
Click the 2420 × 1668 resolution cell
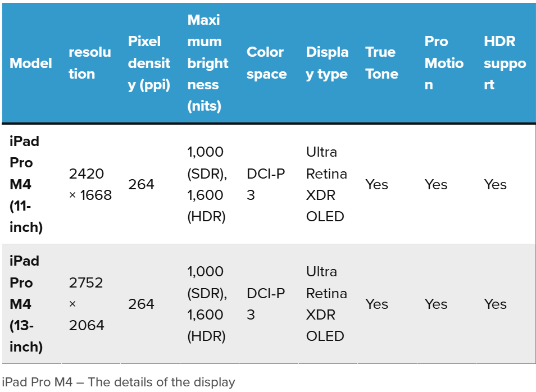(90, 184)
